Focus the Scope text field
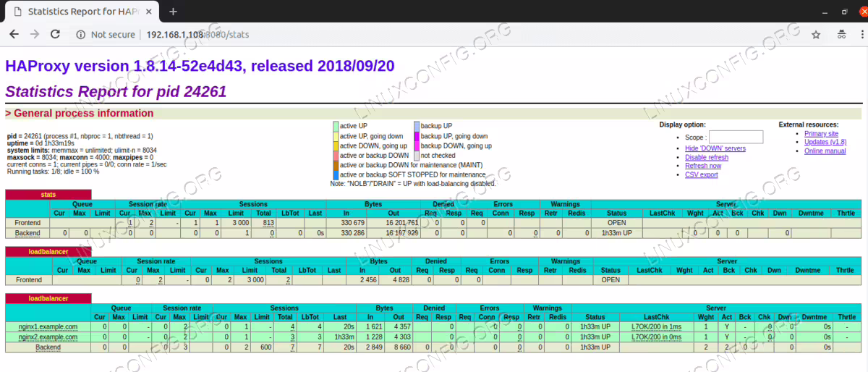868x372 pixels. [x=736, y=137]
